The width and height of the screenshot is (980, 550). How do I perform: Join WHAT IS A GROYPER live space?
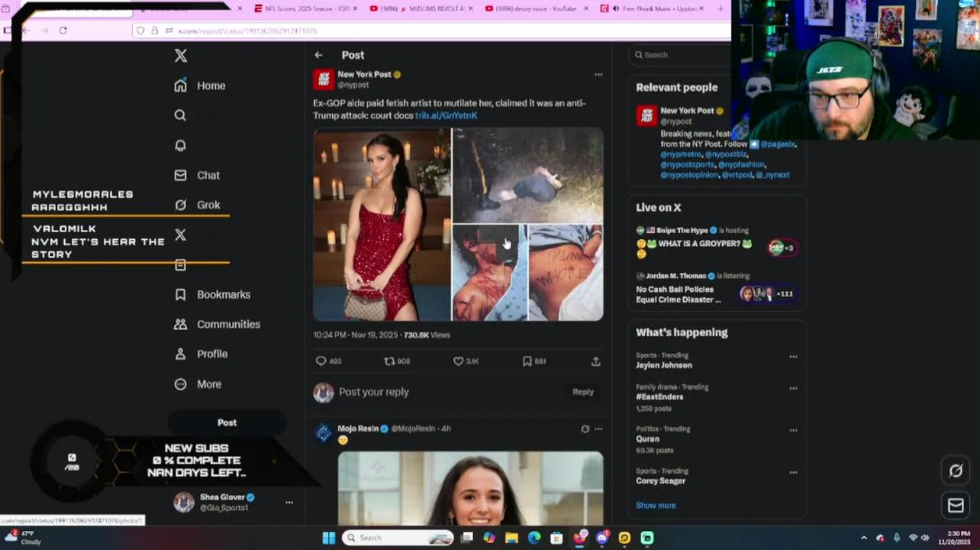(x=717, y=243)
